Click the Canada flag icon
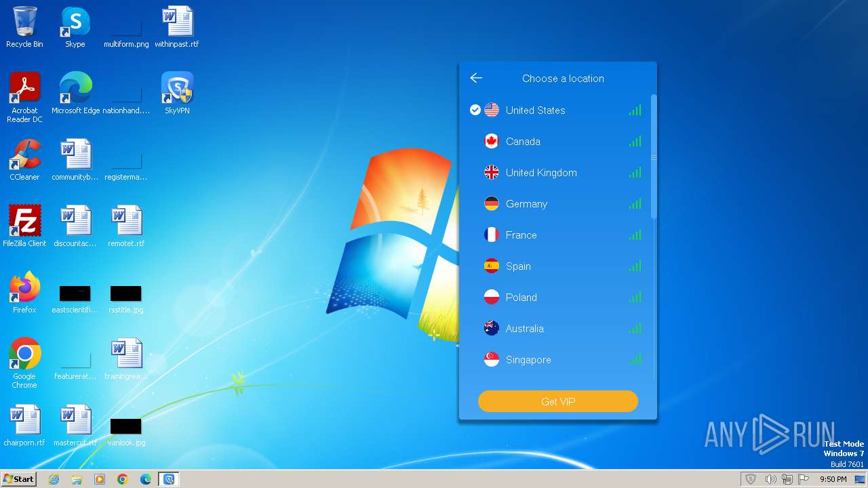This screenshot has width=868, height=488. pos(492,141)
